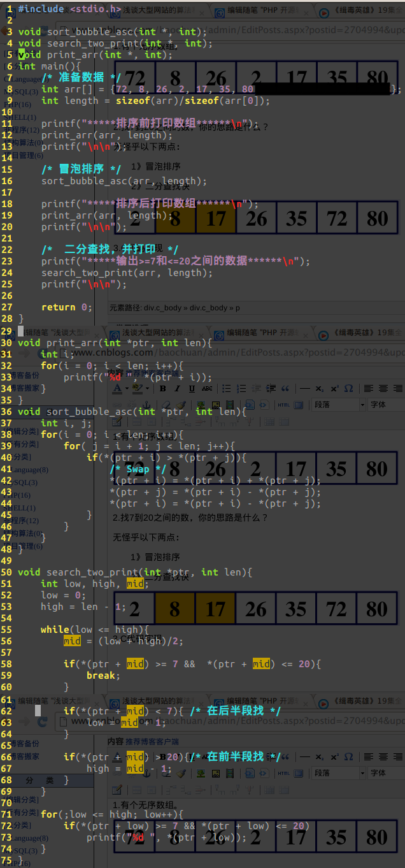Click the /* Swap */ comment line
This screenshot has height=868, width=405.
[x=138, y=469]
